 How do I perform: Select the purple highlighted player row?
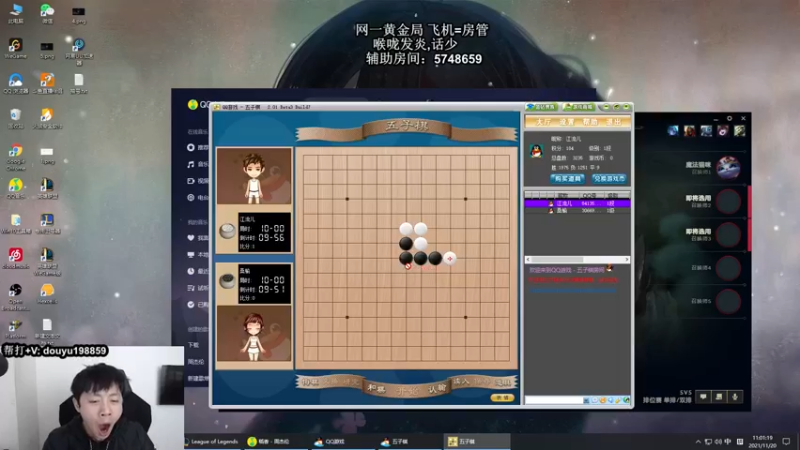577,203
